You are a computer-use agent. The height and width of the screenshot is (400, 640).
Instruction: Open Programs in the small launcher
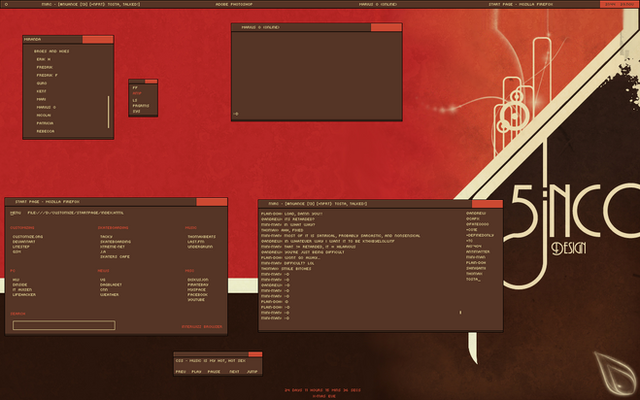point(141,106)
